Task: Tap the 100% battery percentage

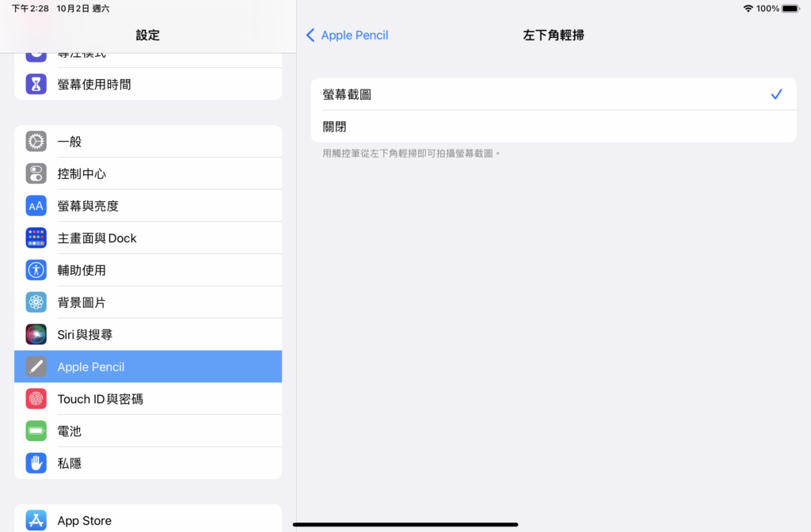Action: click(767, 8)
